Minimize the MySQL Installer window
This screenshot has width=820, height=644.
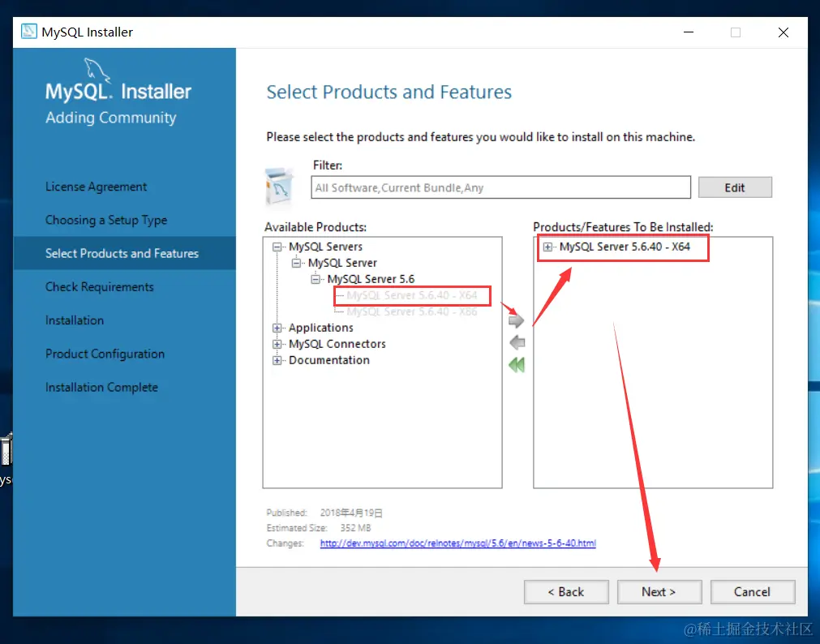pyautogui.click(x=689, y=32)
